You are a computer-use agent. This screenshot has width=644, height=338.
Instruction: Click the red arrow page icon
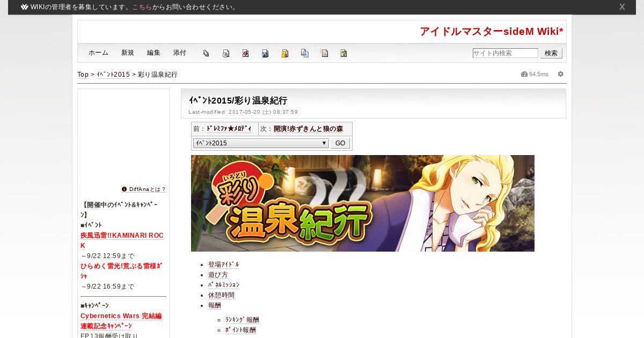(x=245, y=53)
